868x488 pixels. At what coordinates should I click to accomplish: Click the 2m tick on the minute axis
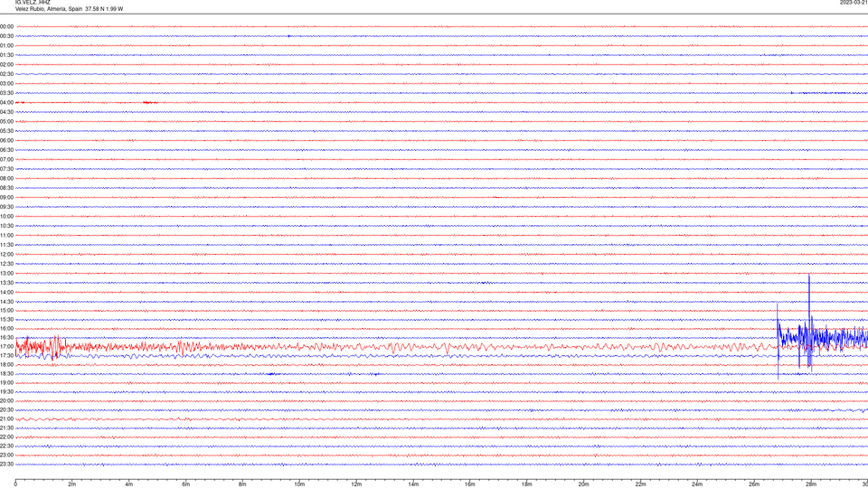[72, 484]
